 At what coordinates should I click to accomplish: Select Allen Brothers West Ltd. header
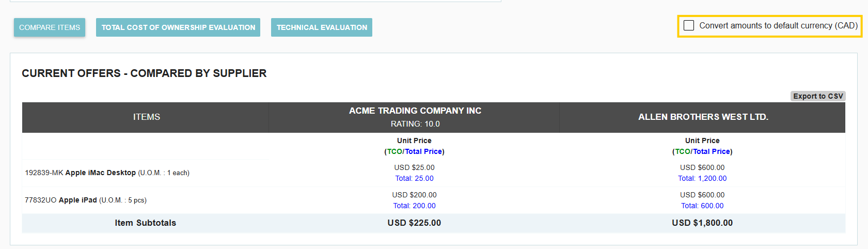(x=703, y=117)
